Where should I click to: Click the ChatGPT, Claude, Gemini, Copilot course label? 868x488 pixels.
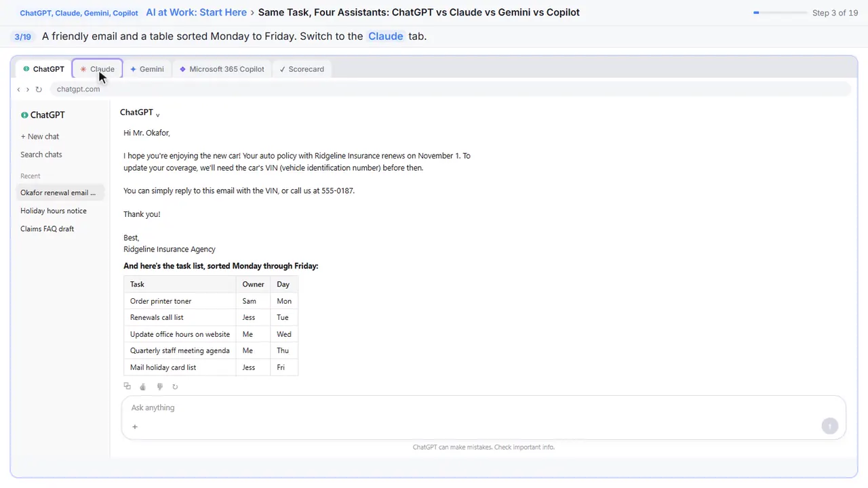[x=79, y=13]
